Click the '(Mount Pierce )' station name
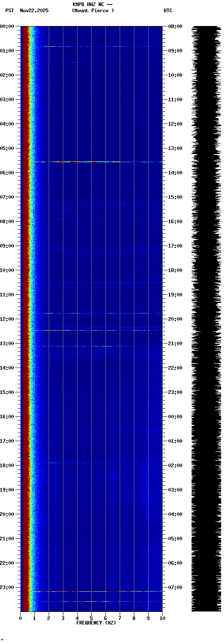The height and width of the screenshot is (644, 224). [x=93, y=11]
